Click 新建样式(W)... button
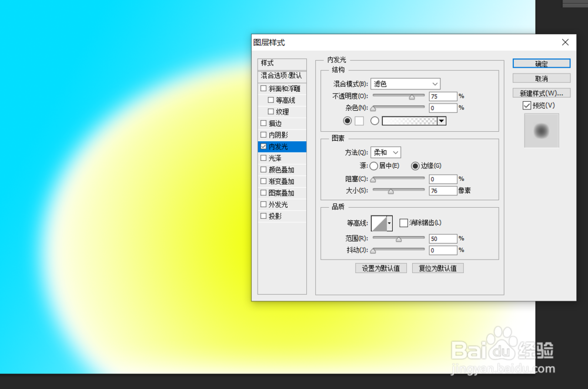 click(541, 93)
